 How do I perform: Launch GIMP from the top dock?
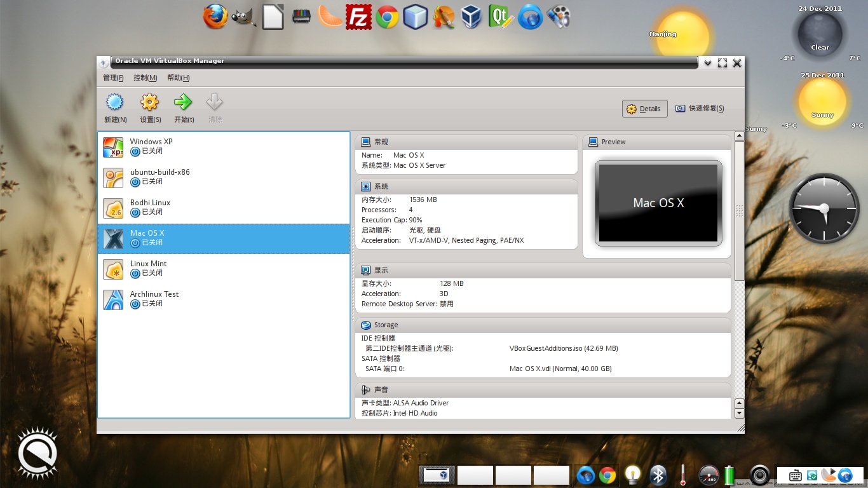click(x=244, y=17)
